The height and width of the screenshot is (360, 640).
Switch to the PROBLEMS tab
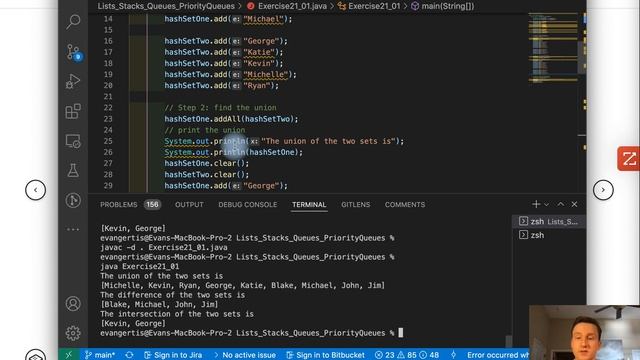click(x=119, y=204)
